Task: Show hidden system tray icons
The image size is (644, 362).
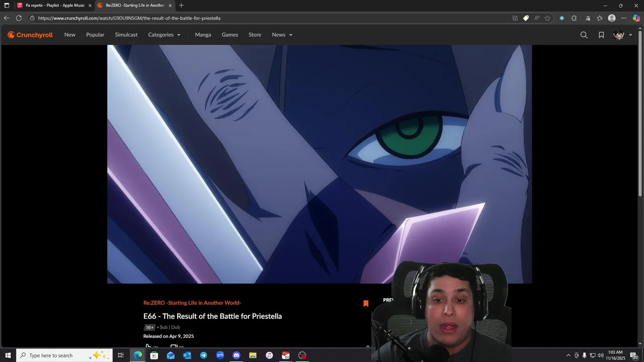Action: pos(569,355)
